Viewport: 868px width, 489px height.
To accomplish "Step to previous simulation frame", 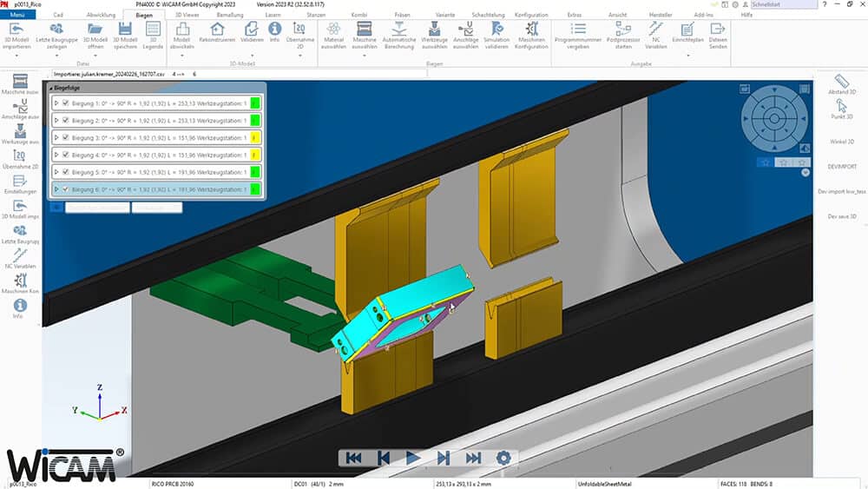I will point(383,458).
